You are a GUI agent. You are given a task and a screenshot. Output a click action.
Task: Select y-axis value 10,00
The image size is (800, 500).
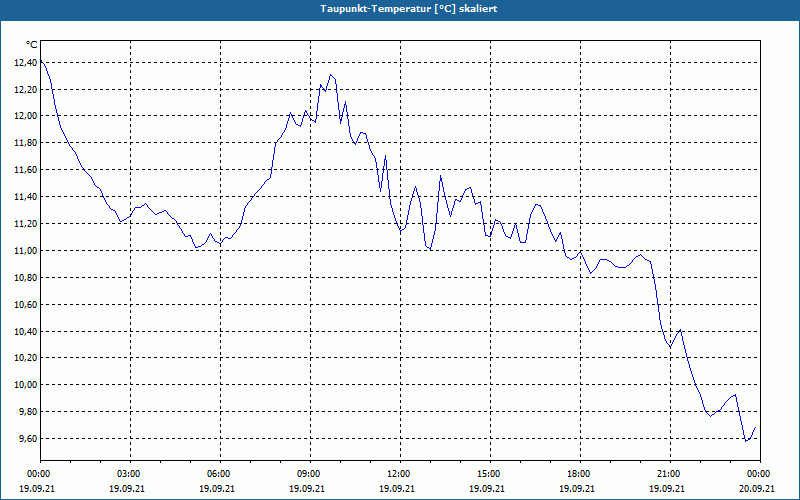point(26,385)
